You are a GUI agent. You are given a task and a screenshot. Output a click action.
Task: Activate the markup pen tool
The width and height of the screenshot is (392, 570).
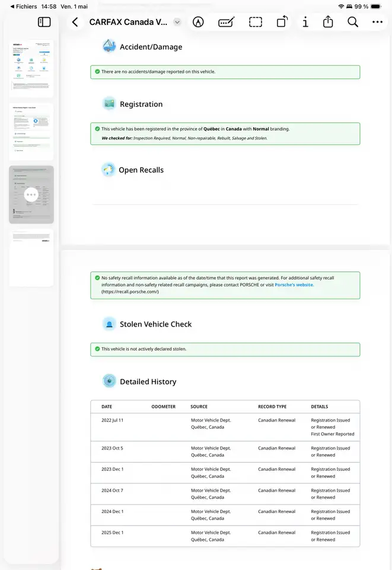(198, 22)
